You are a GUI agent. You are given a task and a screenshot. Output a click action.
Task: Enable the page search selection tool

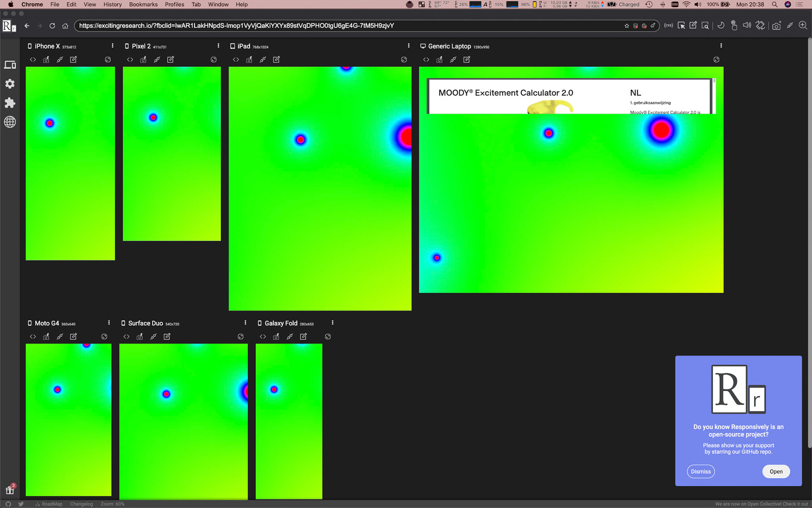pyautogui.click(x=705, y=25)
